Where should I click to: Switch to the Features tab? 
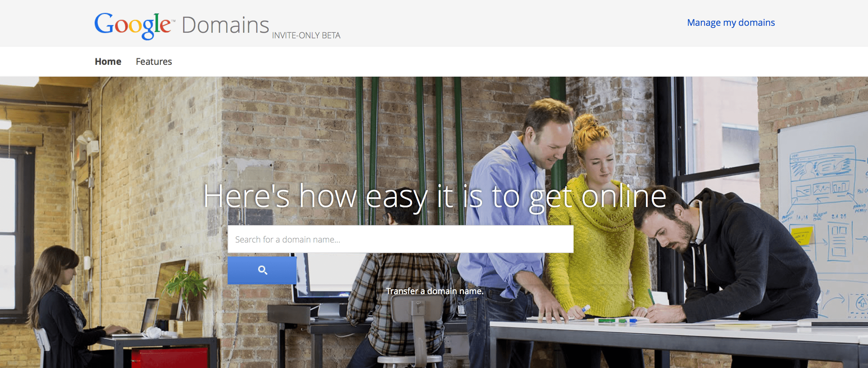154,62
